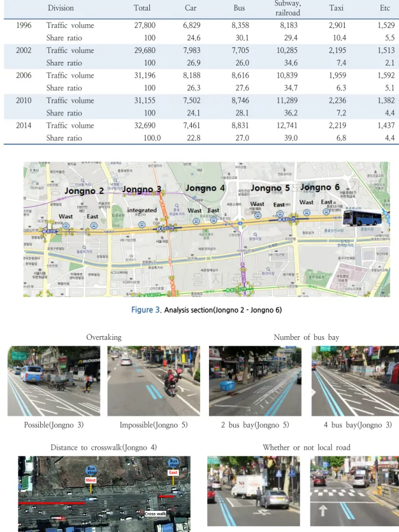Click the 'Jongno 3' label on the map
The image size is (399, 532).
point(142,189)
